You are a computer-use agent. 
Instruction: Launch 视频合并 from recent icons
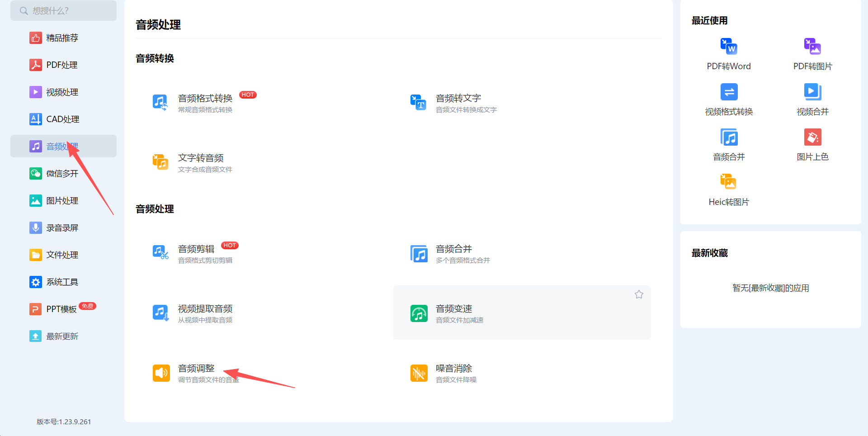[x=812, y=92]
